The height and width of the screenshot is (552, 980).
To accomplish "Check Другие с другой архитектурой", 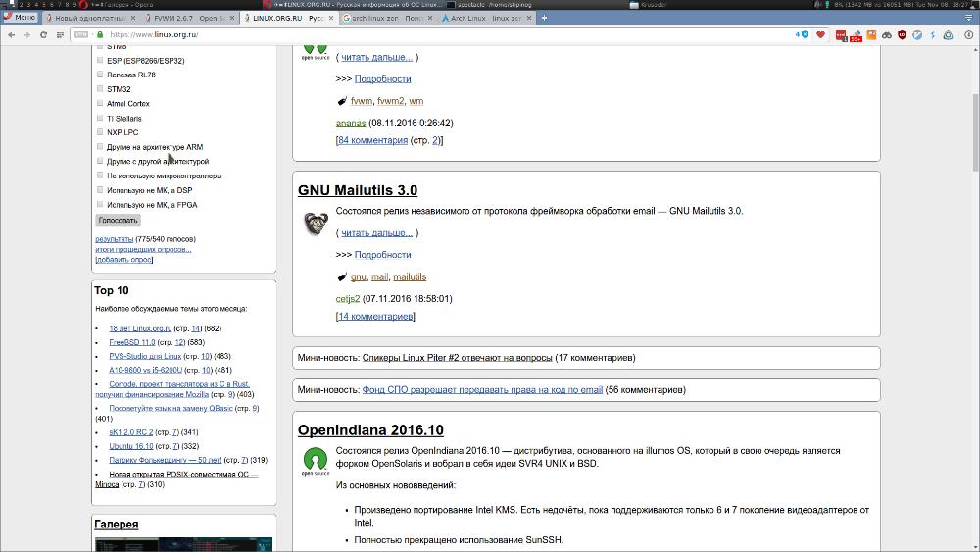I will point(100,161).
